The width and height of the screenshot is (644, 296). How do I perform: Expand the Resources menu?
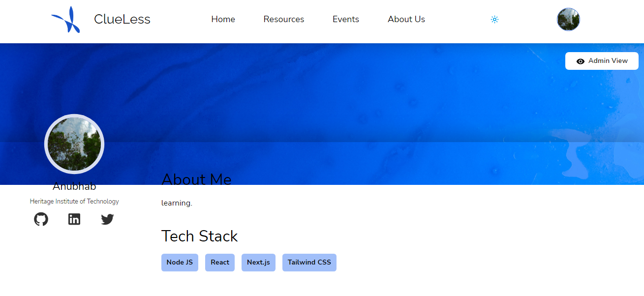click(x=284, y=19)
